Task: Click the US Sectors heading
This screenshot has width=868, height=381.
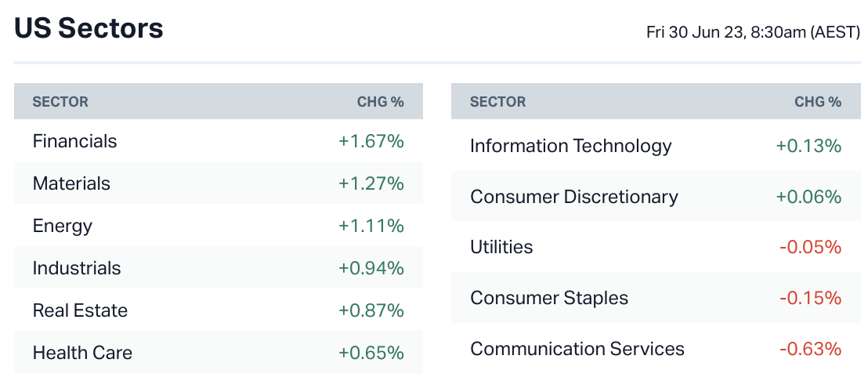Action: [x=89, y=29]
